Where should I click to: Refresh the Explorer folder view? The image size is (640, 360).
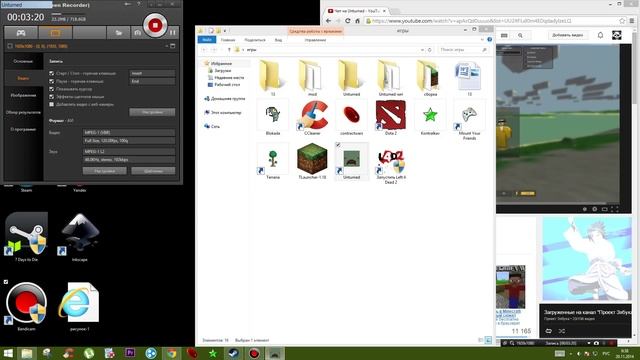(x=429, y=50)
